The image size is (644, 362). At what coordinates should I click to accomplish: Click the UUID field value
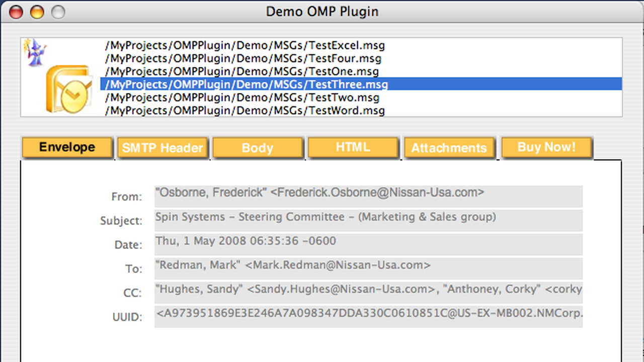click(x=368, y=317)
